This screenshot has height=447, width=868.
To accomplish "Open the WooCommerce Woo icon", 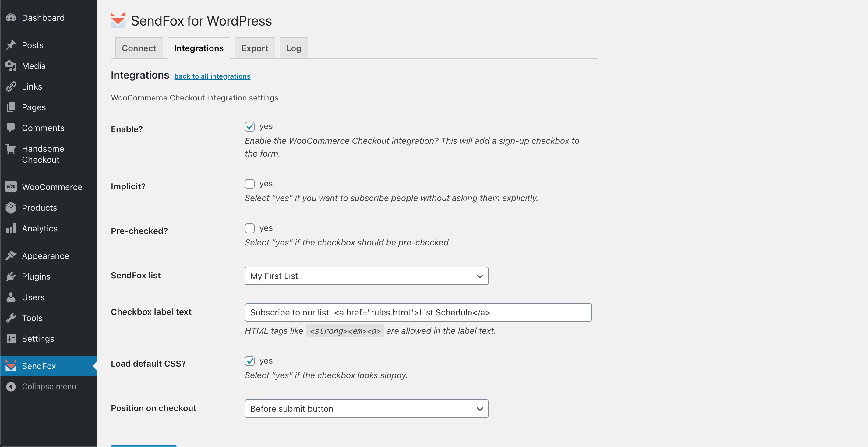I will [x=11, y=187].
